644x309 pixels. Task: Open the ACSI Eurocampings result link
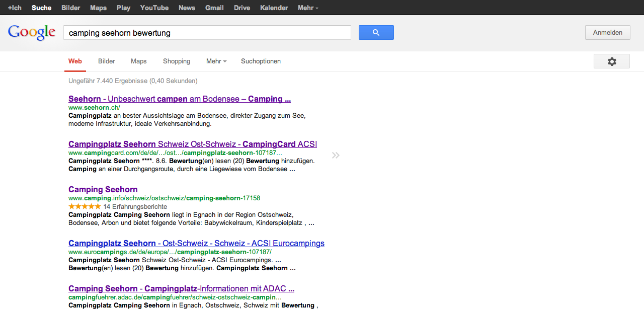click(196, 244)
